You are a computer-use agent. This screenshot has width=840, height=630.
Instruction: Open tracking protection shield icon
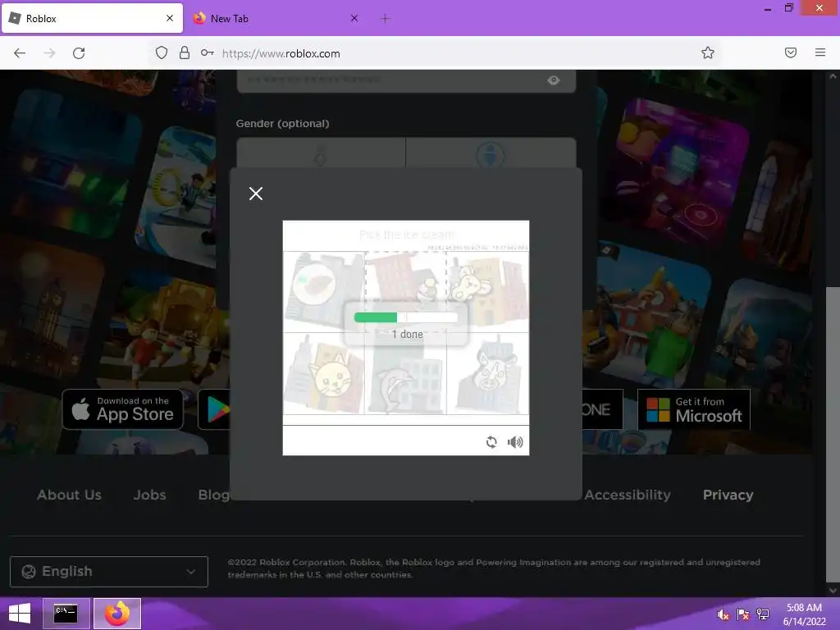pyautogui.click(x=162, y=52)
